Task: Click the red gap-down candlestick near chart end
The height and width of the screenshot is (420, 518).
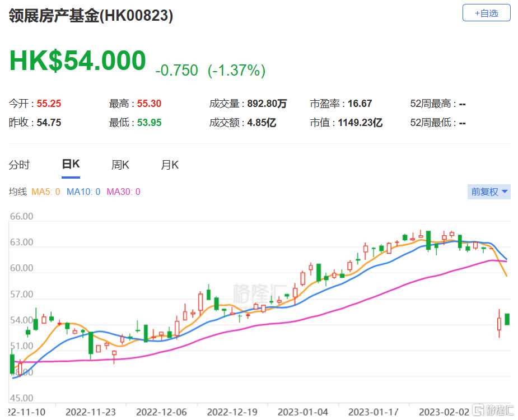Action: tap(499, 324)
